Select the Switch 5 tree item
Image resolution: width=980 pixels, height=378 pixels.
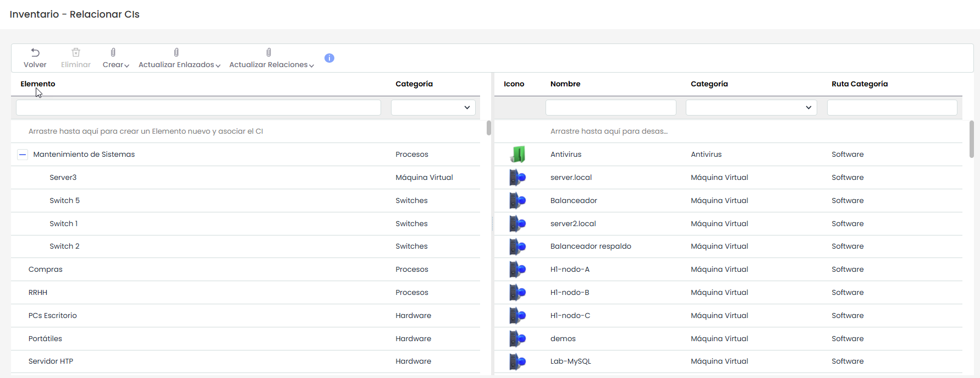point(65,201)
